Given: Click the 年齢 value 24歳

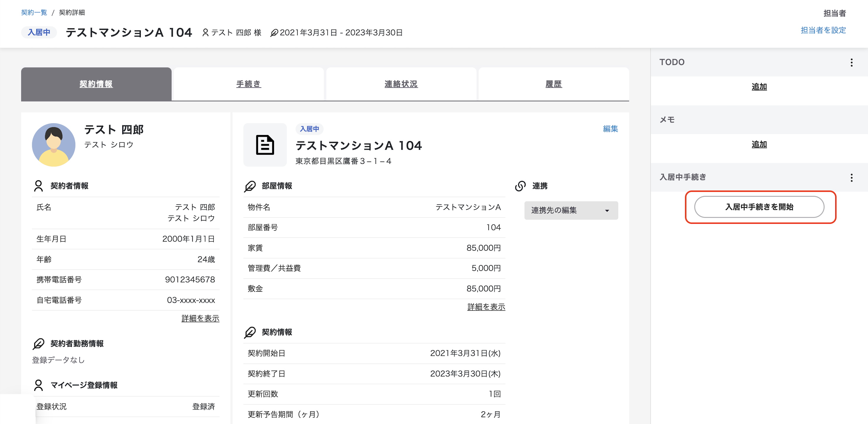Looking at the screenshot, I should (x=206, y=260).
